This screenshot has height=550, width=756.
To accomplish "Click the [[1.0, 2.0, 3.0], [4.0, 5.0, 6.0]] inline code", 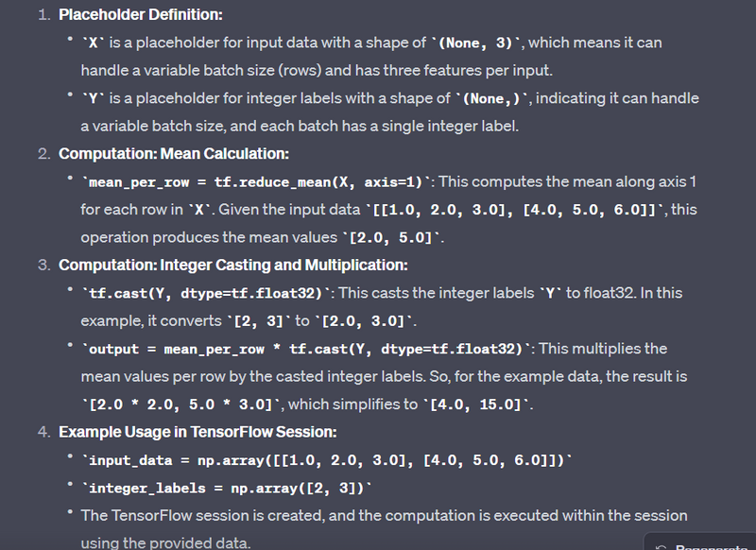I will point(516,210).
